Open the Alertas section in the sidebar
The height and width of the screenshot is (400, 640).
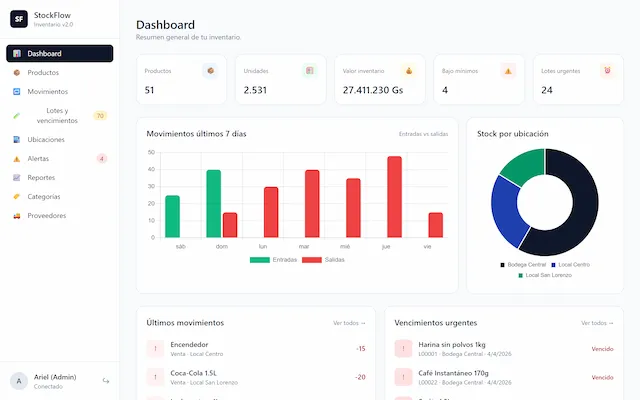coord(38,158)
